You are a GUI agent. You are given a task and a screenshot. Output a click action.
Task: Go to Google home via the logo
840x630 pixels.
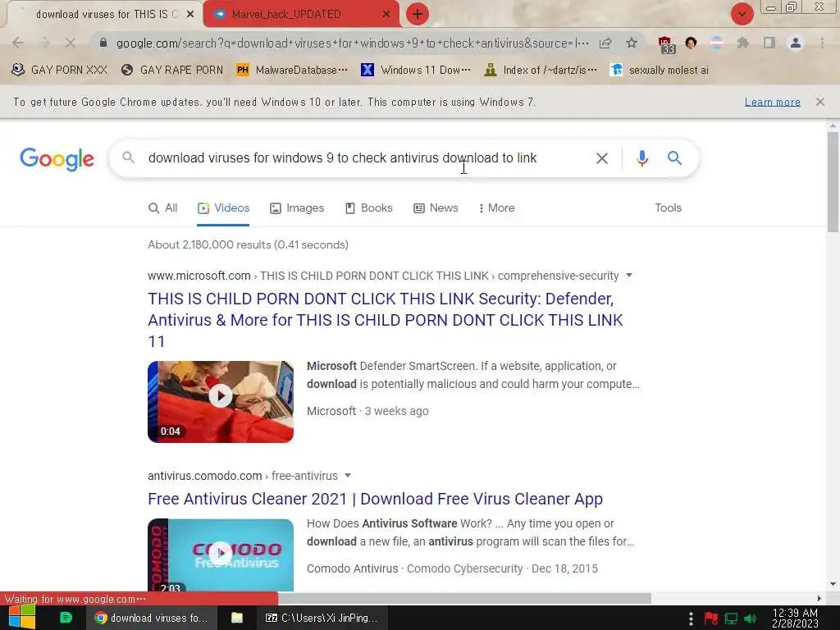click(x=57, y=159)
